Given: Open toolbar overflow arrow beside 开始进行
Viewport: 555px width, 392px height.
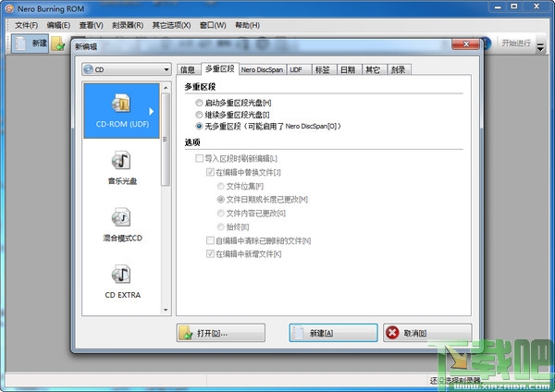Looking at the screenshot, I should (540, 47).
